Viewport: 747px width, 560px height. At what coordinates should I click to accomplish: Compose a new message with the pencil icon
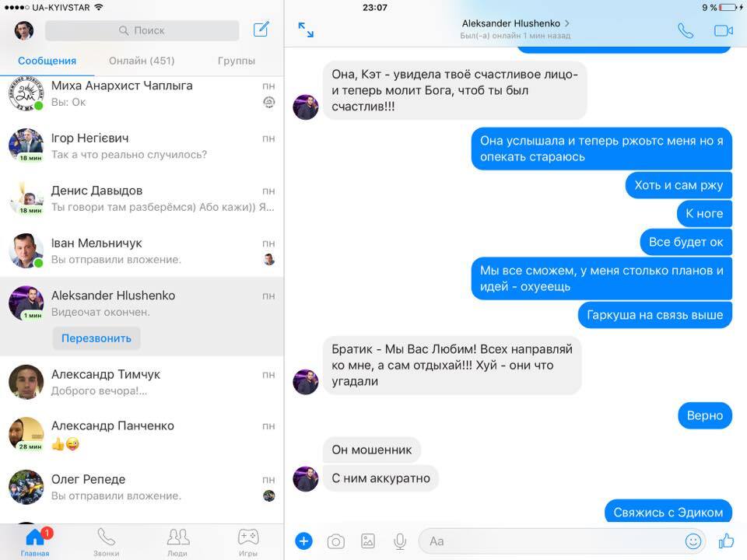click(x=261, y=30)
